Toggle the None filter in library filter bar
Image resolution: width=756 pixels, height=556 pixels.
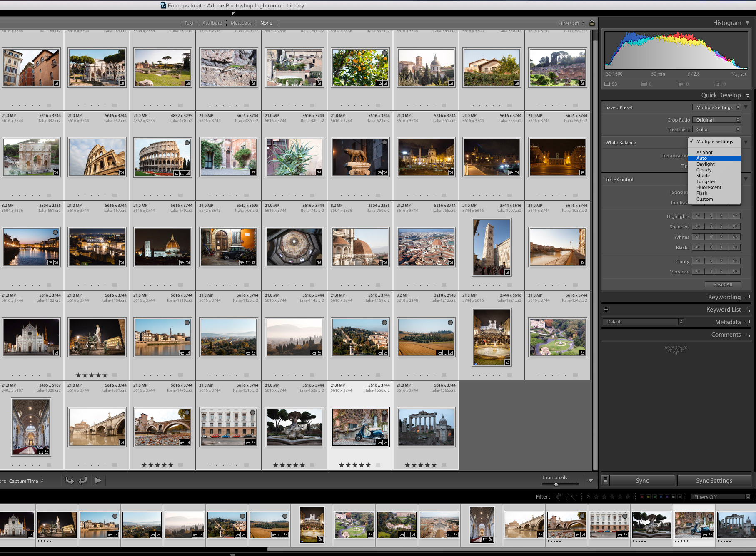click(266, 23)
